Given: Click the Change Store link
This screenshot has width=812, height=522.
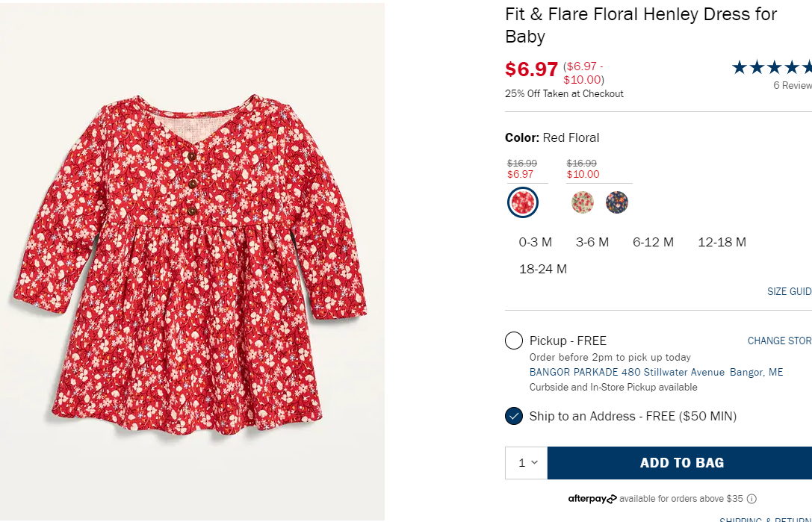Looking at the screenshot, I should point(779,341).
